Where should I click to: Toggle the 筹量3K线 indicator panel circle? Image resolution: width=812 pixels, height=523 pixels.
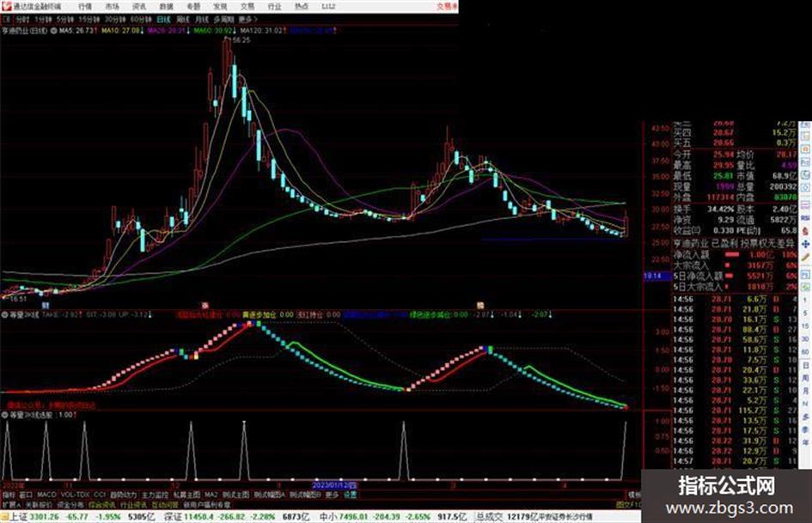pos(4,314)
